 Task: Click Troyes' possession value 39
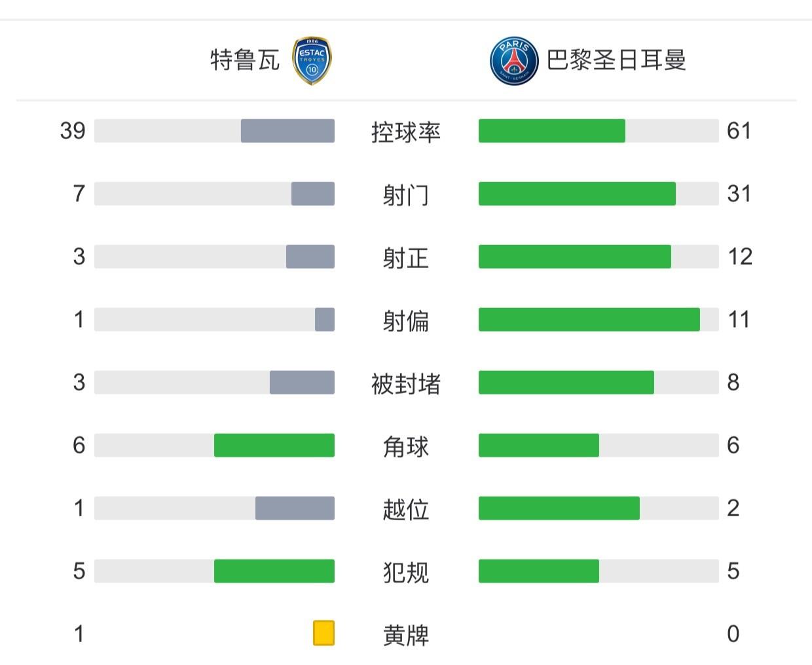[x=73, y=131]
